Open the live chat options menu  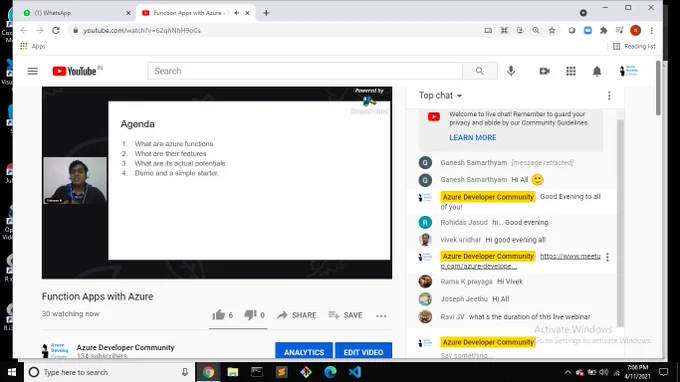coord(609,95)
